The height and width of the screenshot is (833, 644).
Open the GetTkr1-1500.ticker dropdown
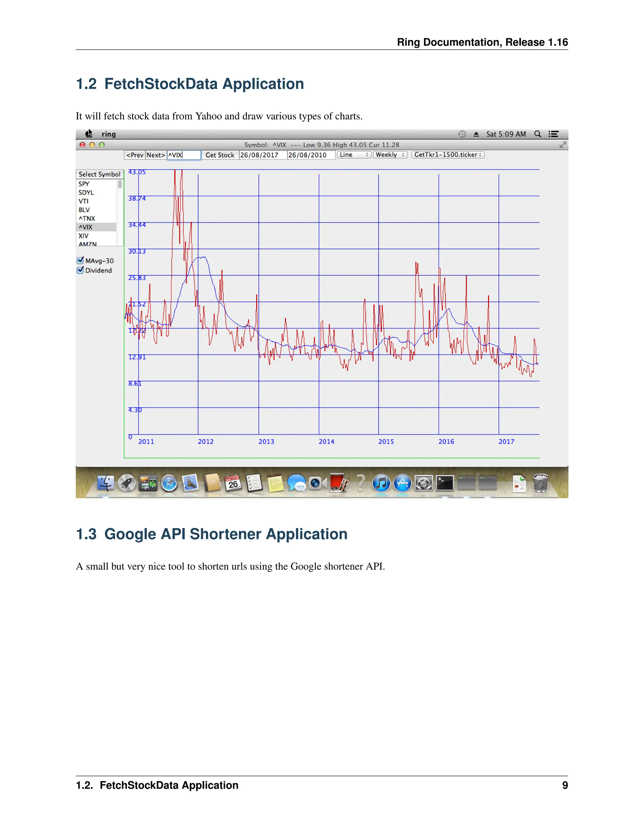[448, 155]
